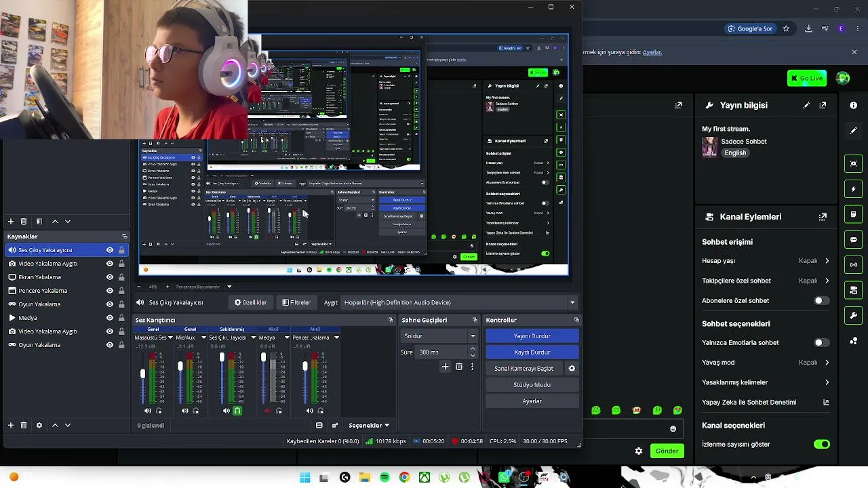Click the info icon in the Kick right sidebar
The width and height of the screenshot is (868, 488).
[853, 105]
